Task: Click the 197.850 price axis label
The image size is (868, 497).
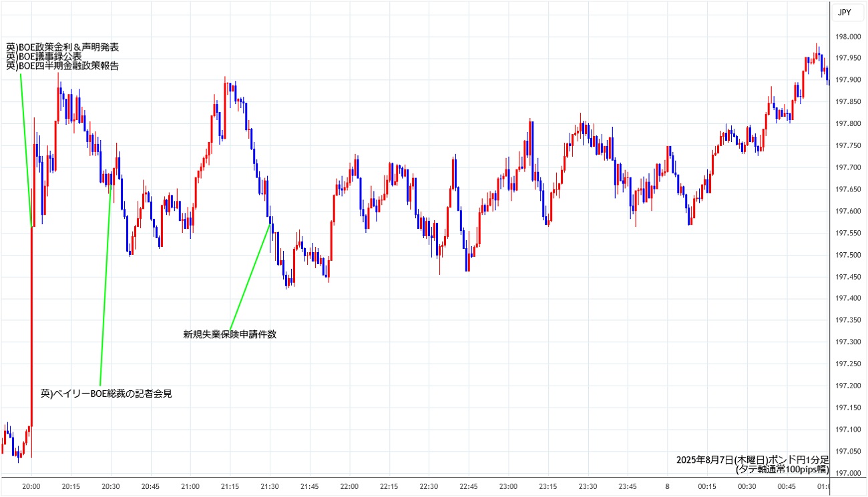Action: pos(847,102)
